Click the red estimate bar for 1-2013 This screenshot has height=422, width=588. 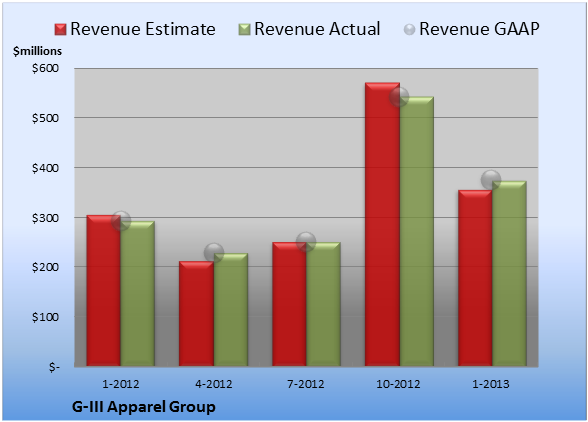475,278
